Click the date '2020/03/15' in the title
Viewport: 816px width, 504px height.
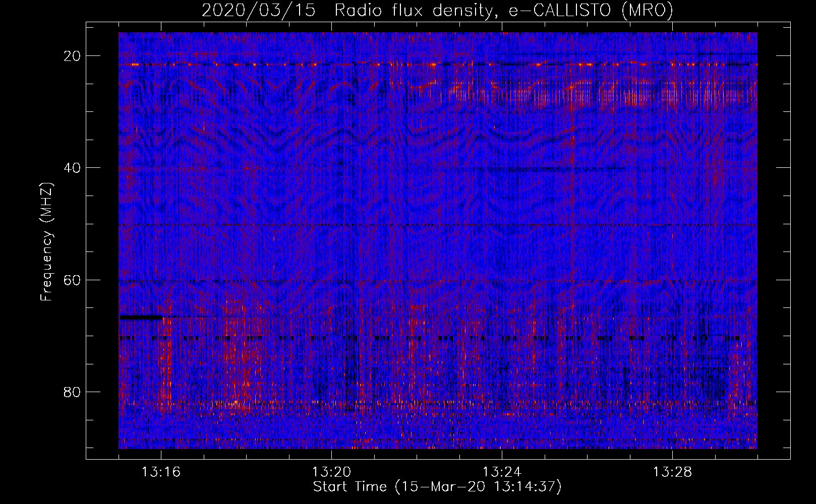click(259, 11)
